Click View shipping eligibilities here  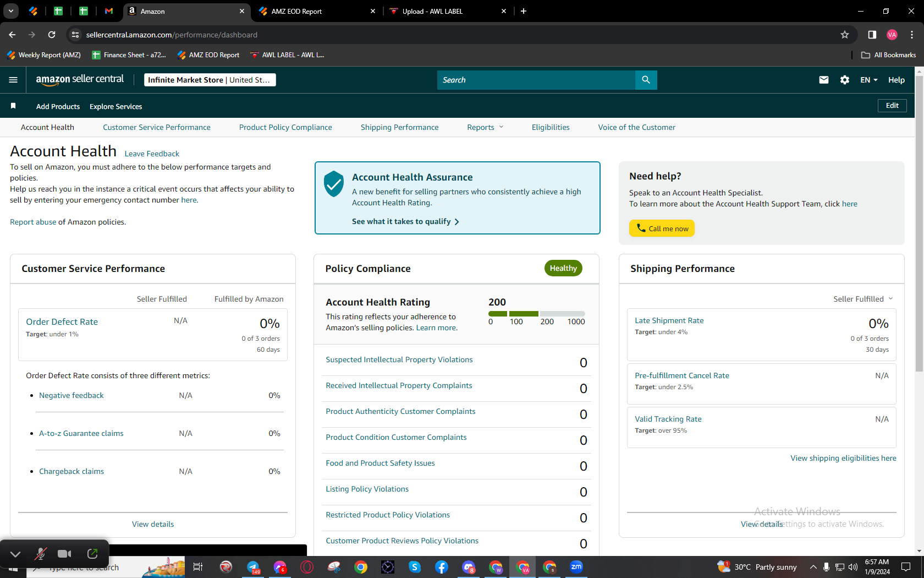coord(843,458)
